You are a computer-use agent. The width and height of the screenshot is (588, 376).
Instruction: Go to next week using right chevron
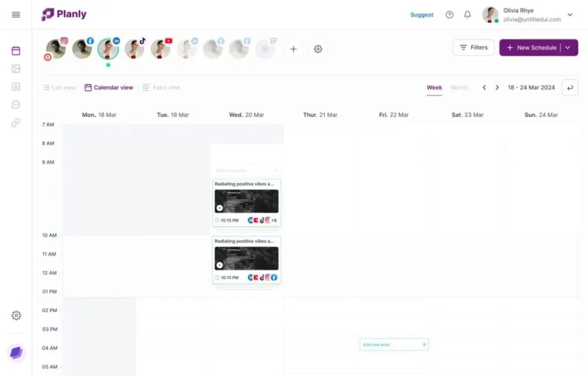click(497, 88)
